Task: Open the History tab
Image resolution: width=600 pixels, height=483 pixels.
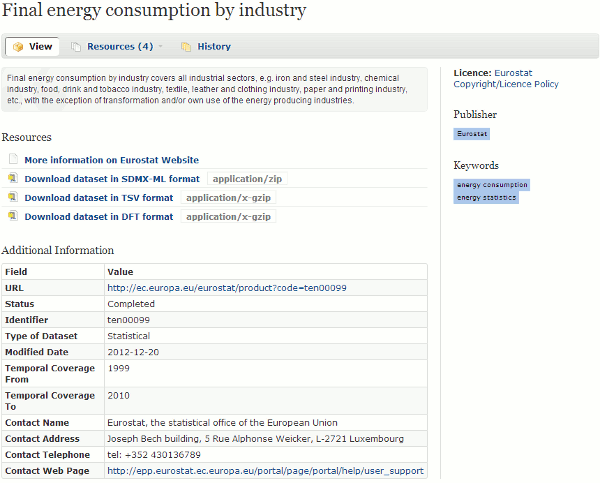Action: [206, 47]
